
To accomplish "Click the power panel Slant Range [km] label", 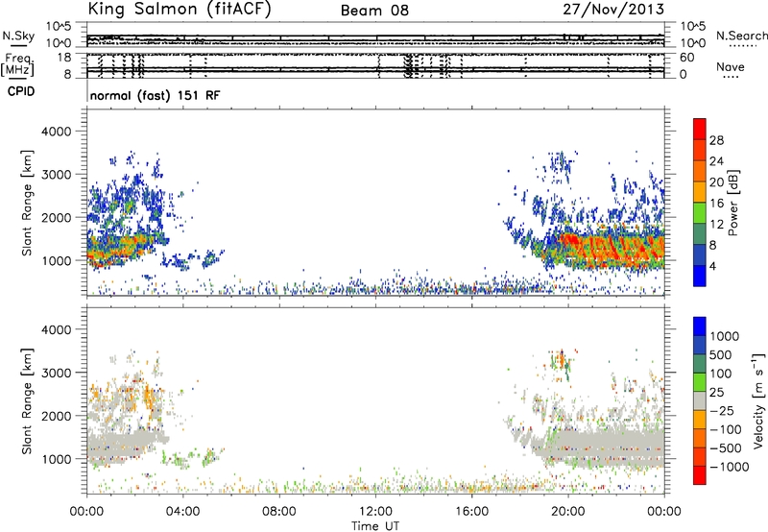I will [27, 203].
